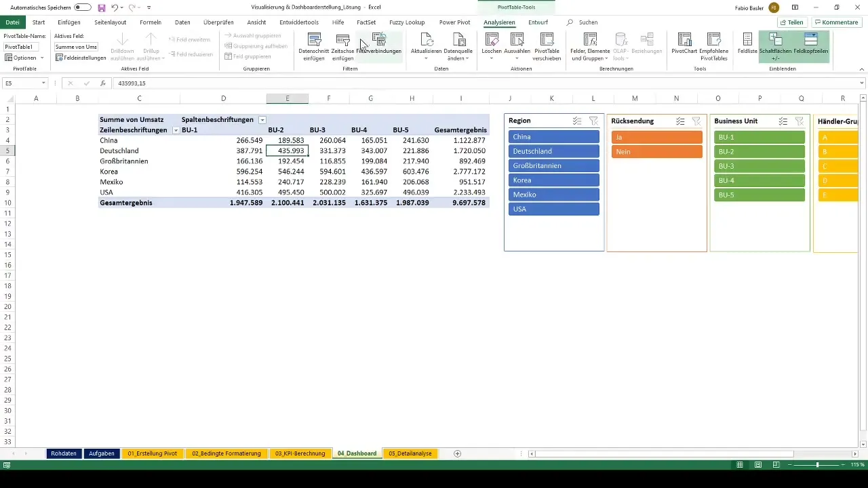Click the Zeitachse einfügen icon
This screenshot has width=868, height=488.
(342, 40)
